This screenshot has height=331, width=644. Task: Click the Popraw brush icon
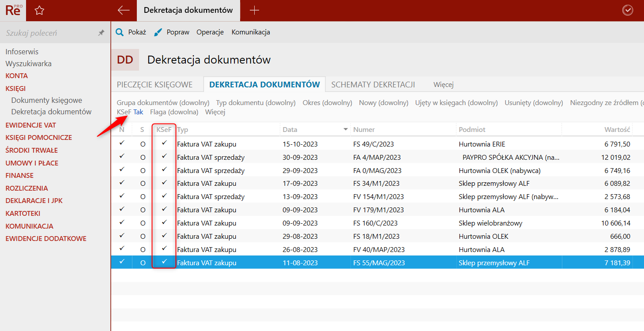pyautogui.click(x=158, y=32)
